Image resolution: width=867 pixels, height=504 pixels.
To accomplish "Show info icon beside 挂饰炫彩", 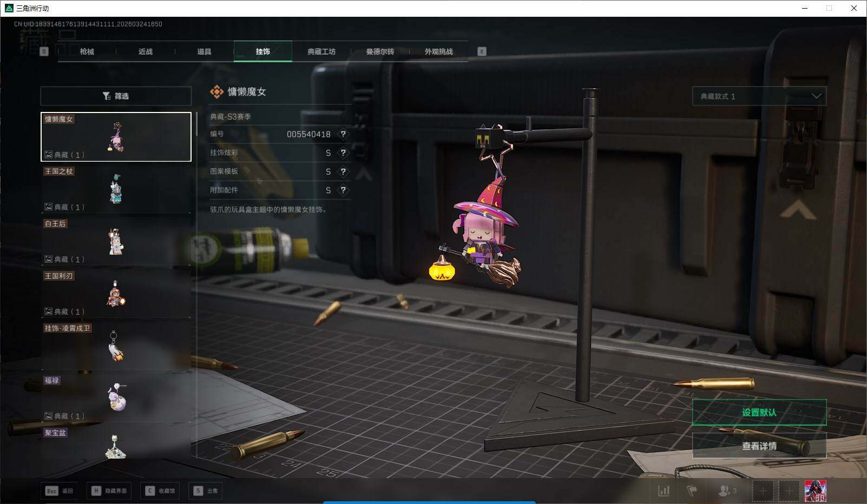I will (343, 153).
